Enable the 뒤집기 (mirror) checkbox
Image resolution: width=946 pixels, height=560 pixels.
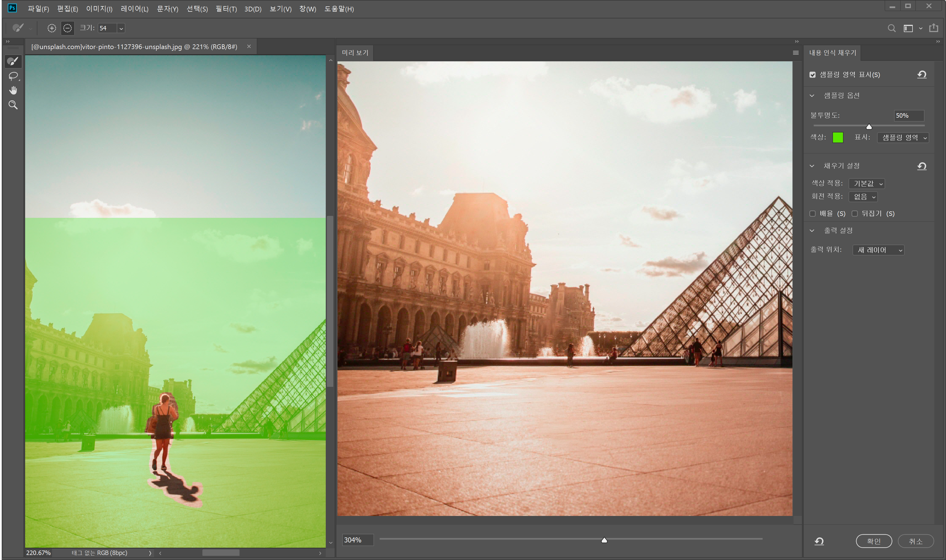coord(855,214)
